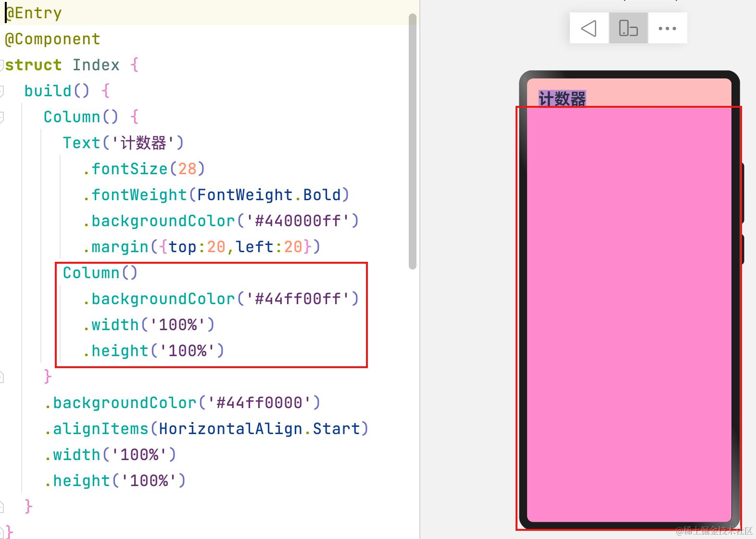Image resolution: width=756 pixels, height=539 pixels.
Task: Click the '#44ff00ff' backgroundColor line
Action: click(221, 299)
